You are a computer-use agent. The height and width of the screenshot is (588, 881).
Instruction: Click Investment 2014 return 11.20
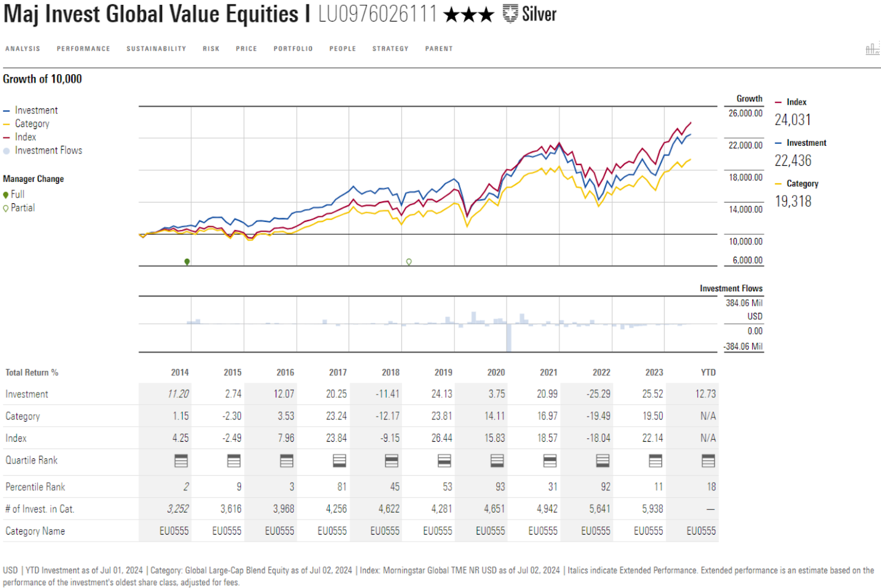coord(178,394)
